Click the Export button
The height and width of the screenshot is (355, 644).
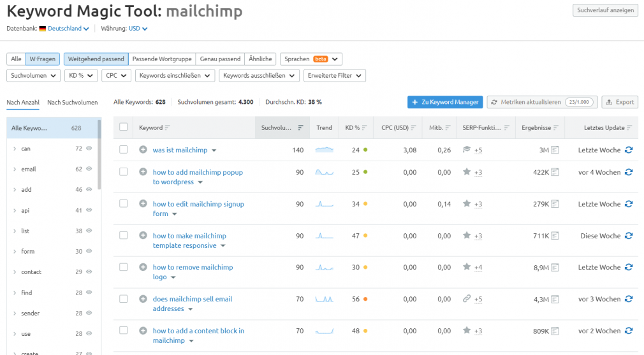(x=620, y=102)
